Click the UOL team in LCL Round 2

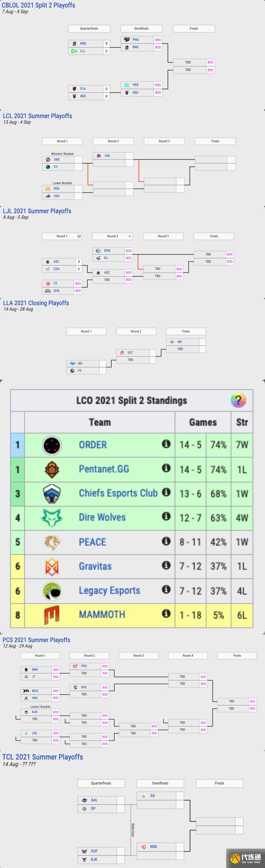107,156
